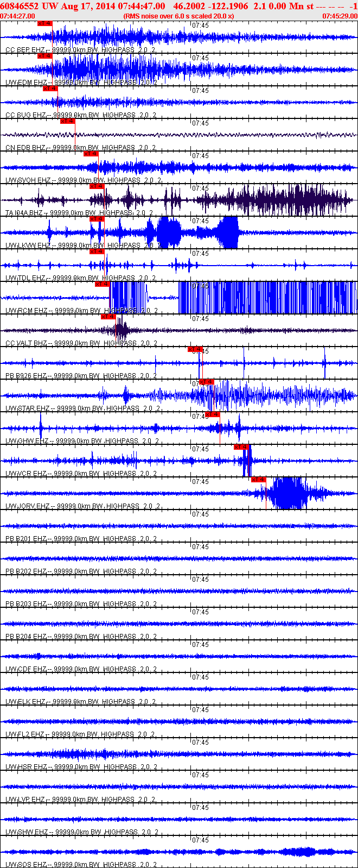Select the pick flag on UW JORV trace
This screenshot has height=868, width=358.
(259, 480)
